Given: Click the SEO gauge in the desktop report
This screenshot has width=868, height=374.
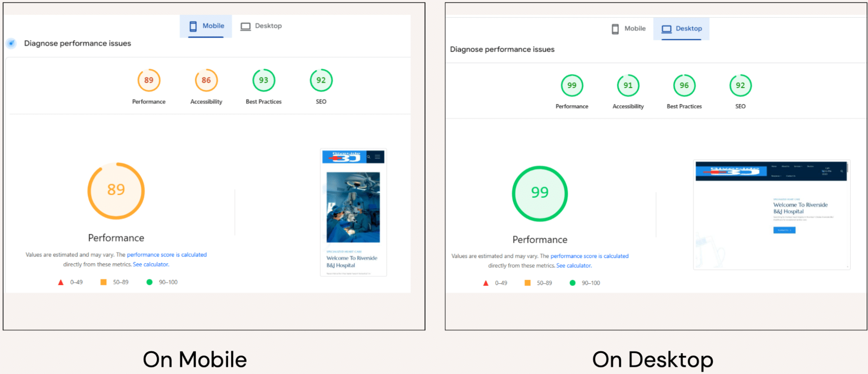Looking at the screenshot, I should click(740, 85).
